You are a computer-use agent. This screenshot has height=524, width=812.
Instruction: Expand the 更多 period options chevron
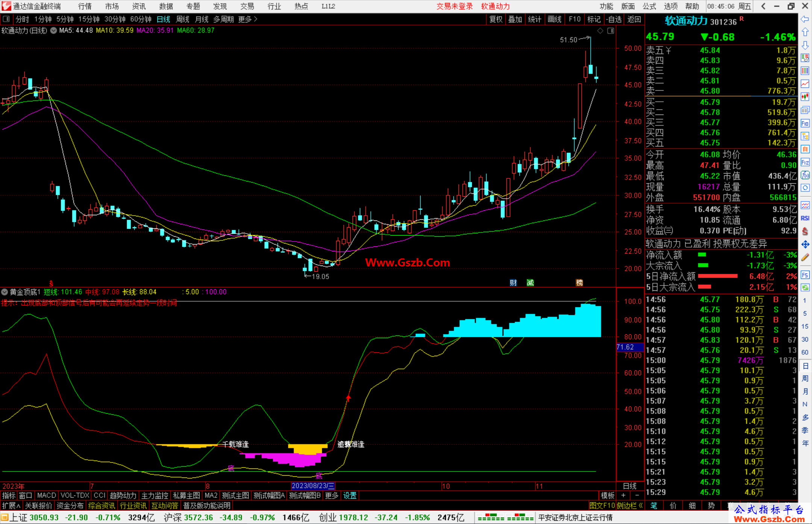pyautogui.click(x=248, y=19)
